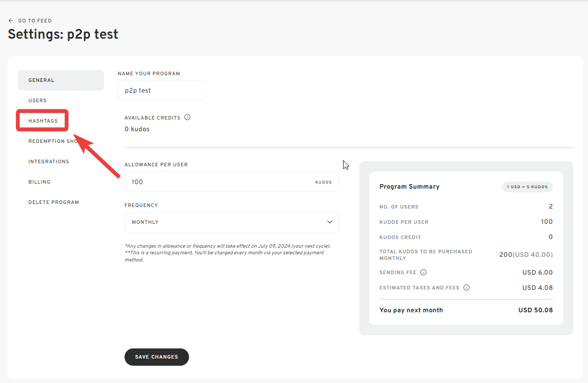Click the 200(USD 40.00) monthly purchase value
The height and width of the screenshot is (383, 588).
point(526,255)
